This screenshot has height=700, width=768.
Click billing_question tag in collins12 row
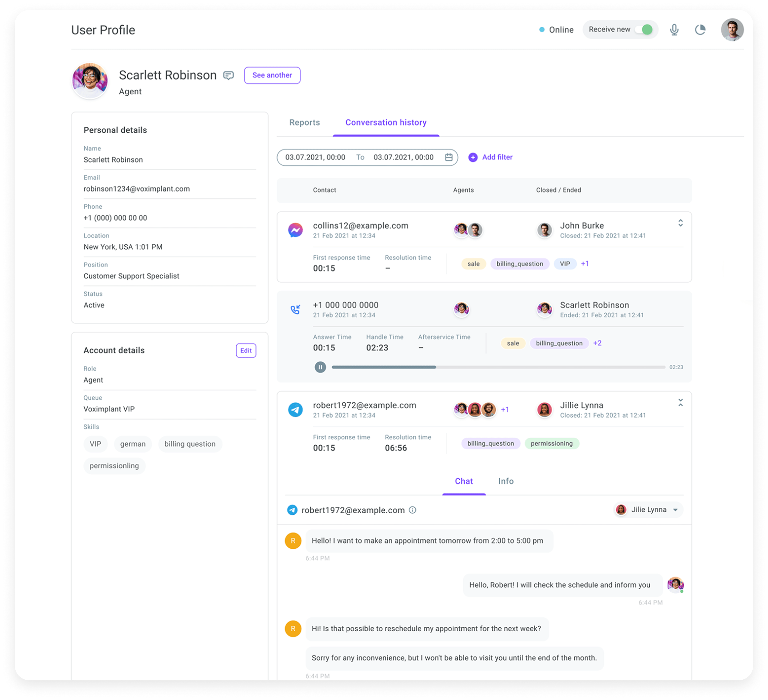point(519,264)
